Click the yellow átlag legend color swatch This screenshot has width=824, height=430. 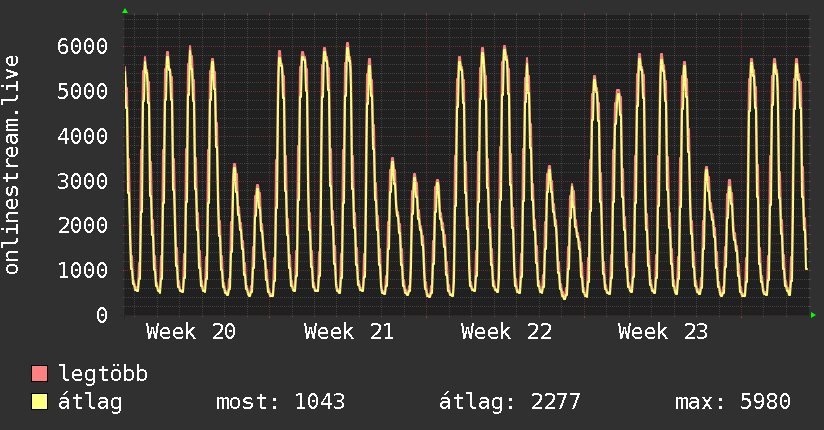[x=39, y=401]
